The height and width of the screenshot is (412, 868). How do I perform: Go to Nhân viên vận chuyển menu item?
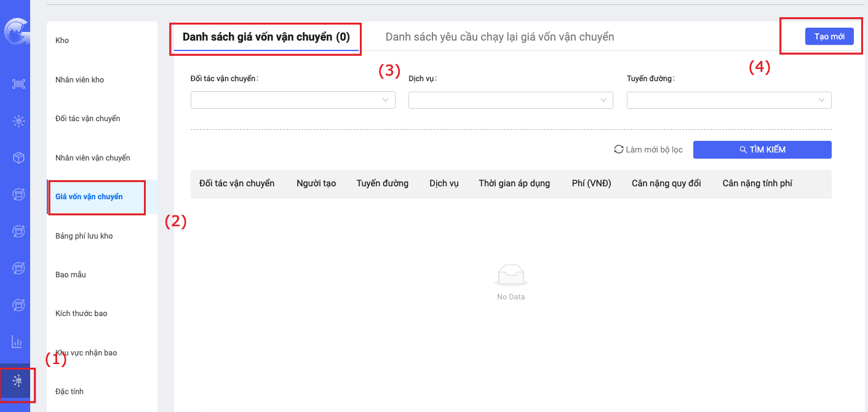point(93,158)
